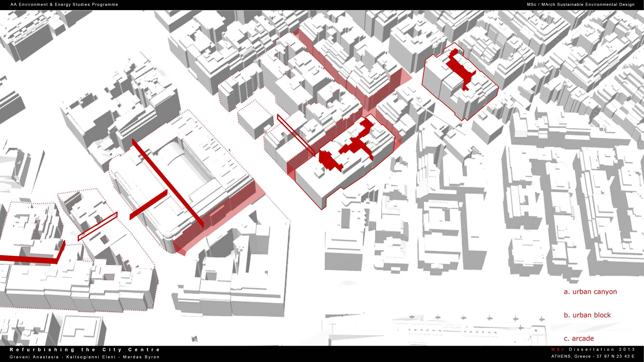Image resolution: width=644 pixels, height=362 pixels.
Task: Click the 'AA Environment & Energy Studies Programme' header
Action: [64, 5]
